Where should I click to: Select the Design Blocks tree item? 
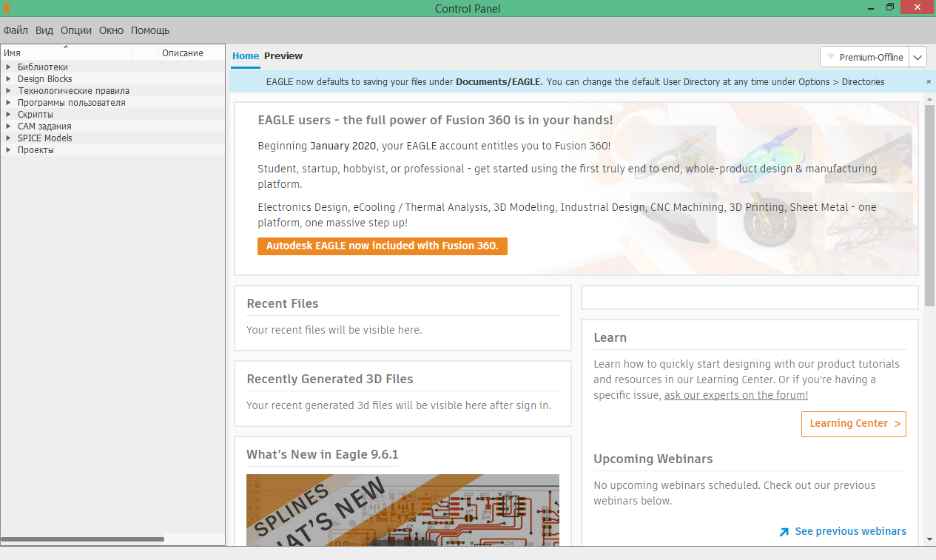tap(45, 79)
